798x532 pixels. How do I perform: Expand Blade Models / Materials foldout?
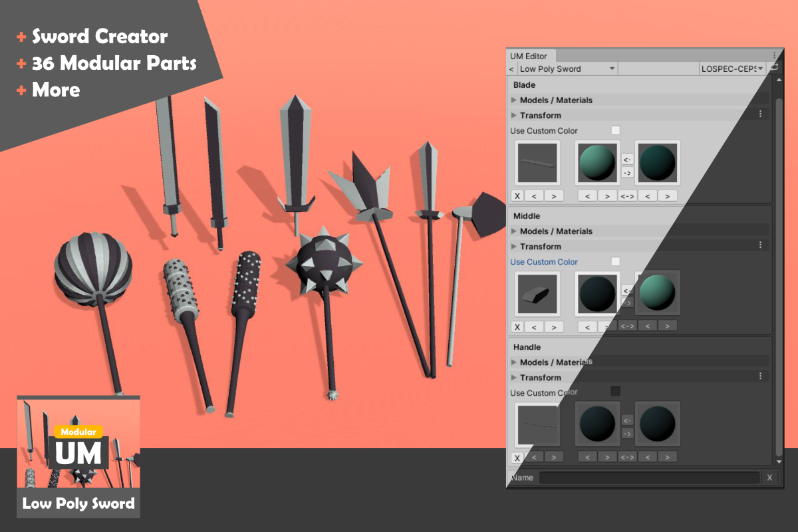tap(514, 100)
